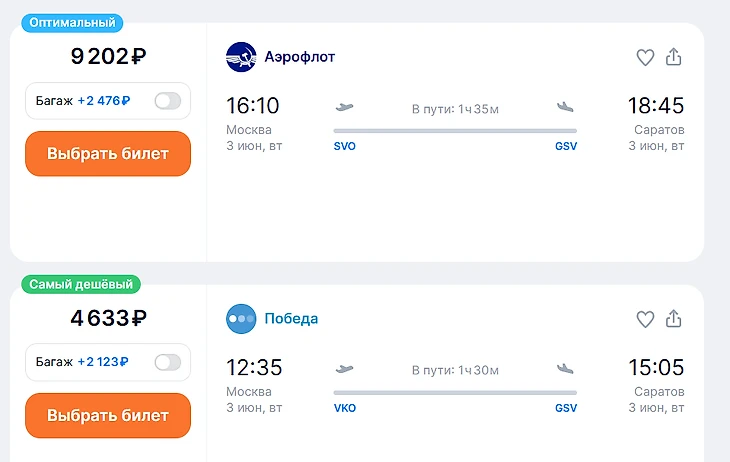Screen dimensions: 730x462
Task: Share the Pobeda flight ticket
Action: pyautogui.click(x=674, y=319)
